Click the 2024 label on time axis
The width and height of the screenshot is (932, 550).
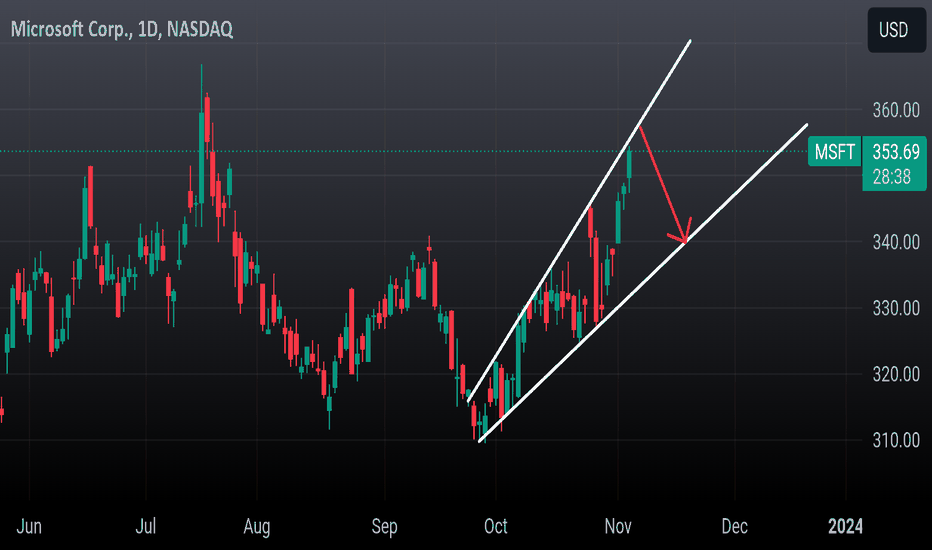(845, 526)
